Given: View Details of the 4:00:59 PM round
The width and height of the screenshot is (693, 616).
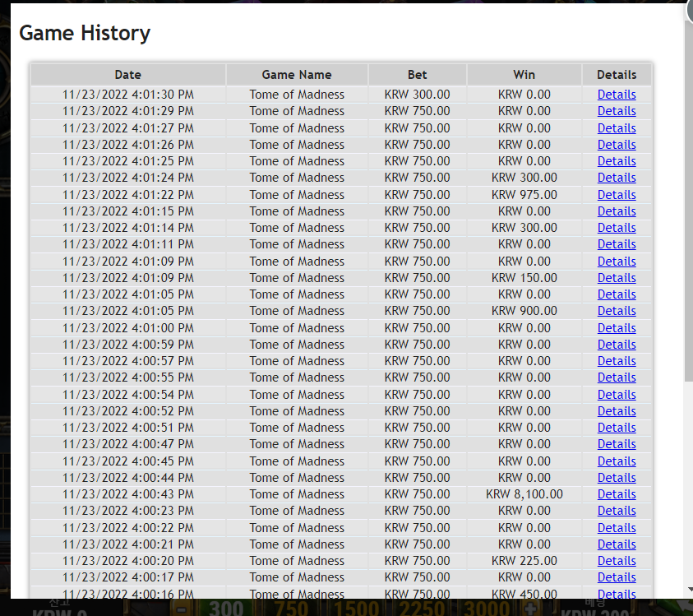Looking at the screenshot, I should 616,345.
